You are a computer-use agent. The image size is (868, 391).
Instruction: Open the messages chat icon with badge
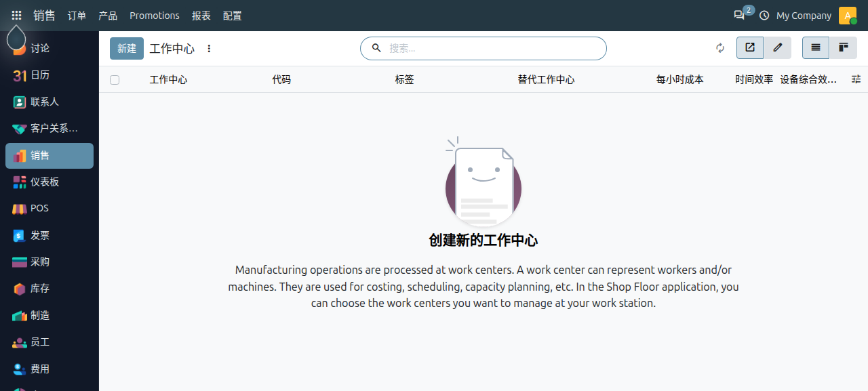pyautogui.click(x=741, y=15)
